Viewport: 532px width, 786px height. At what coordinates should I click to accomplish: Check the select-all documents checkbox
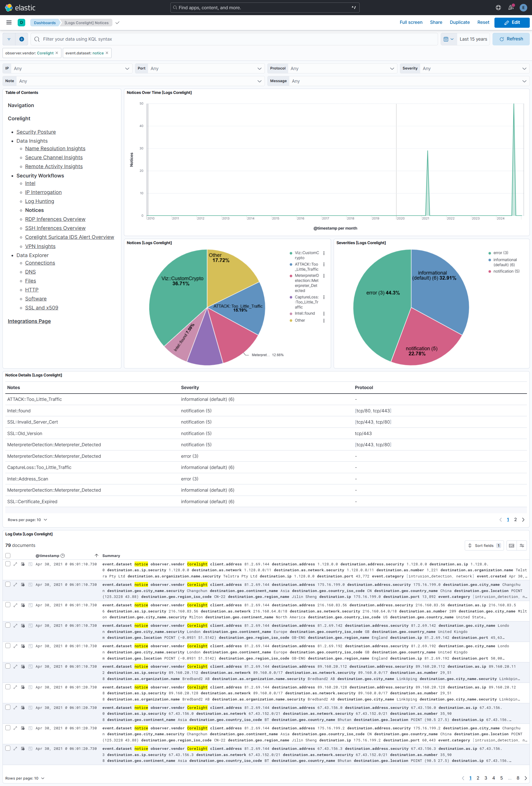[8, 555]
